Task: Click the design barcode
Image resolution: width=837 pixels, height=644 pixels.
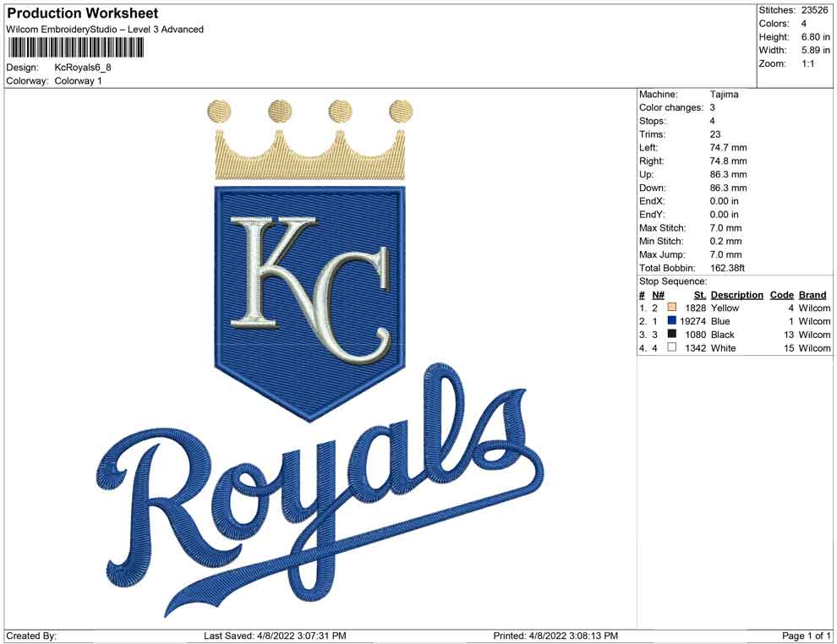Action: pyautogui.click(x=75, y=48)
